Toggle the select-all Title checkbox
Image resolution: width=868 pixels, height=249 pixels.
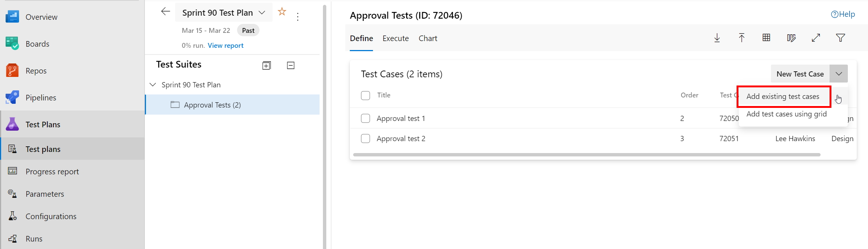click(x=365, y=96)
